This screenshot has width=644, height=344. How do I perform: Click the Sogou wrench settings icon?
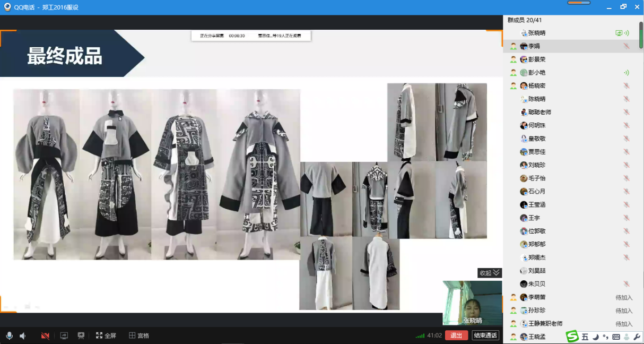point(637,337)
